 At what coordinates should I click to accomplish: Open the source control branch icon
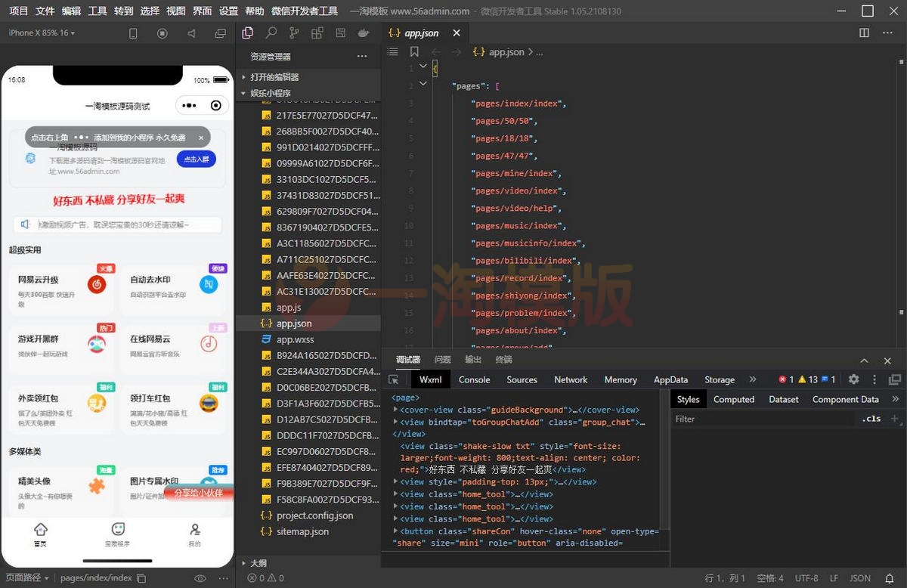(294, 33)
